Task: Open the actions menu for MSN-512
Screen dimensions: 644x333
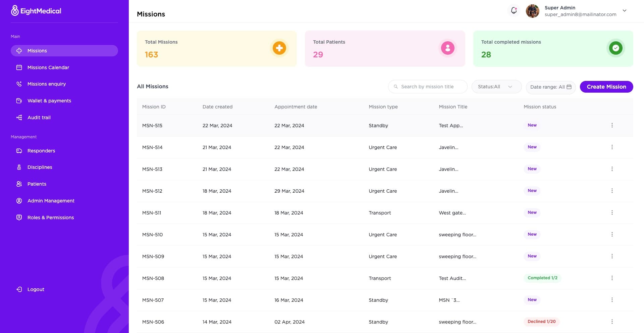Action: (x=612, y=191)
